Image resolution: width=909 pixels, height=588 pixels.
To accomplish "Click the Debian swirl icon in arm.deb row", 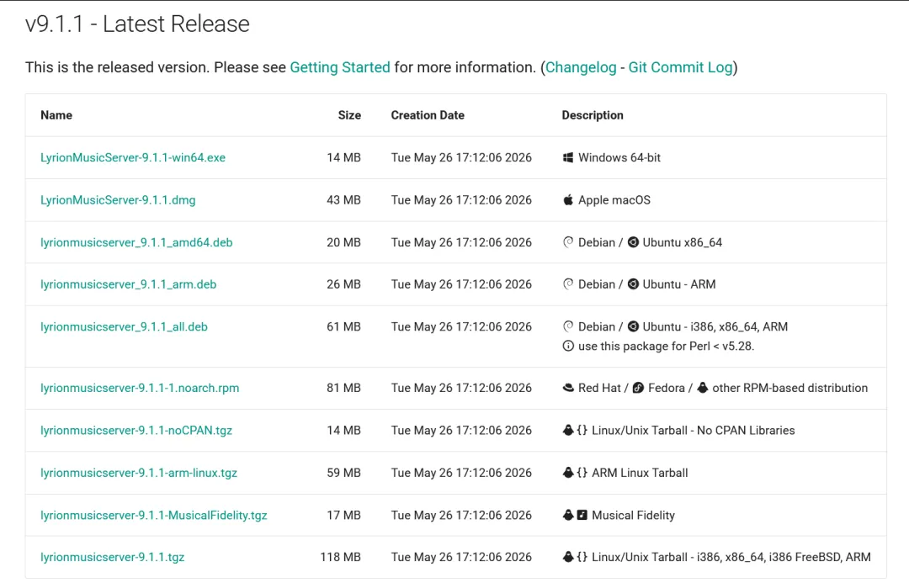I will pos(568,283).
